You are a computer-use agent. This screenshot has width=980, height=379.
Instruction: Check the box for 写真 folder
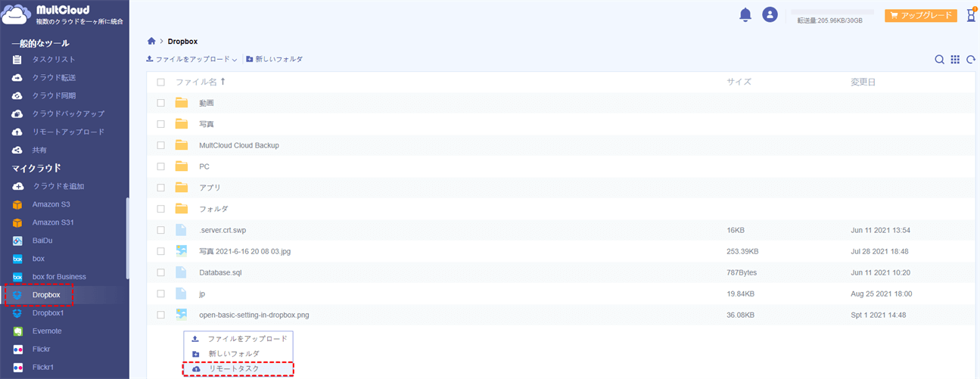(x=160, y=124)
